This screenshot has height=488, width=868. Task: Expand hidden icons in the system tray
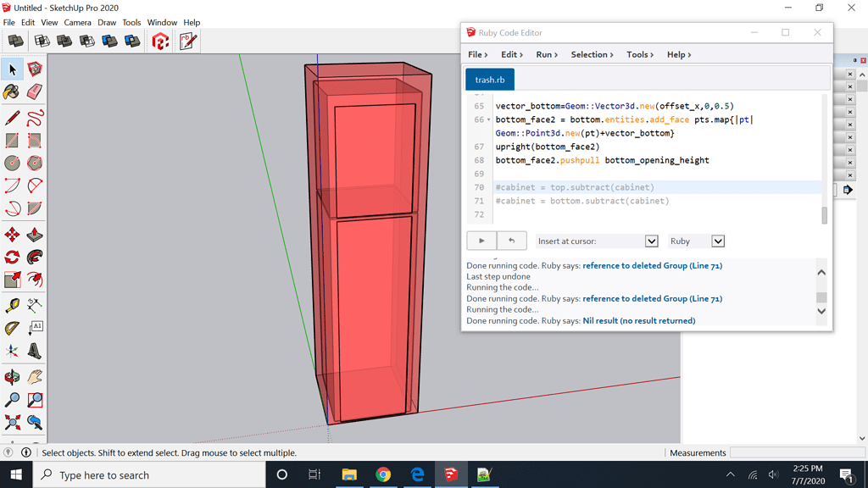point(730,474)
